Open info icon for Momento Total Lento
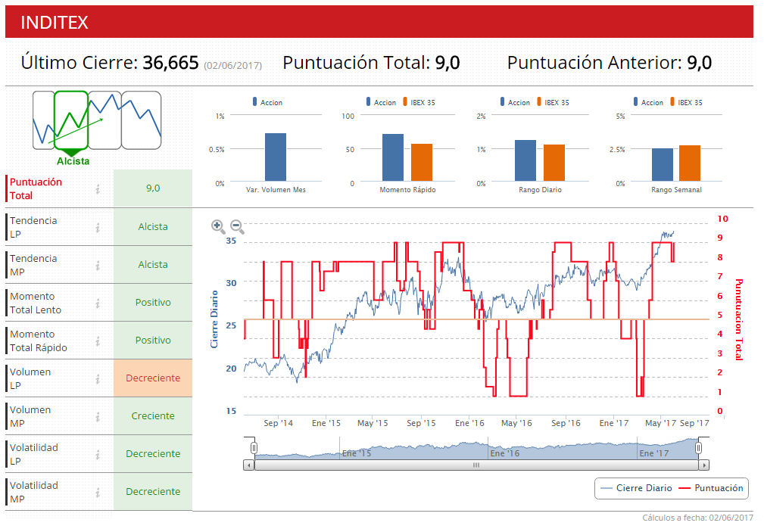This screenshot has height=532, width=764. click(98, 303)
